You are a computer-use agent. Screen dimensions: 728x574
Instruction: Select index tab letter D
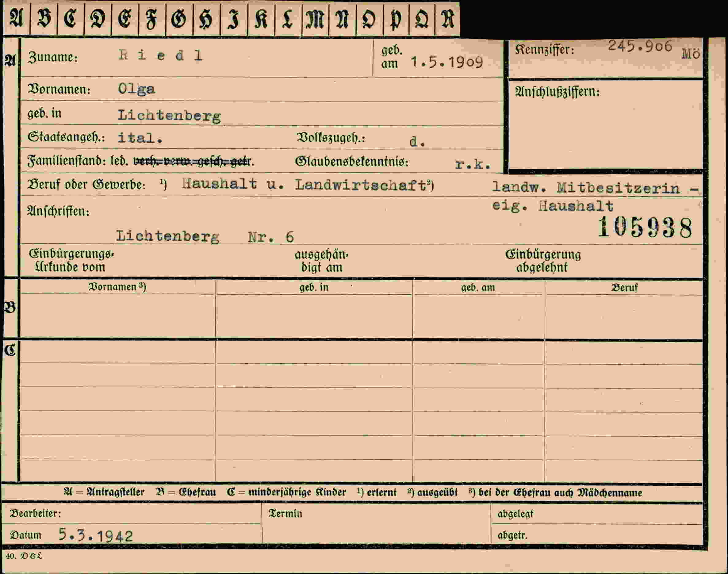tap(98, 18)
